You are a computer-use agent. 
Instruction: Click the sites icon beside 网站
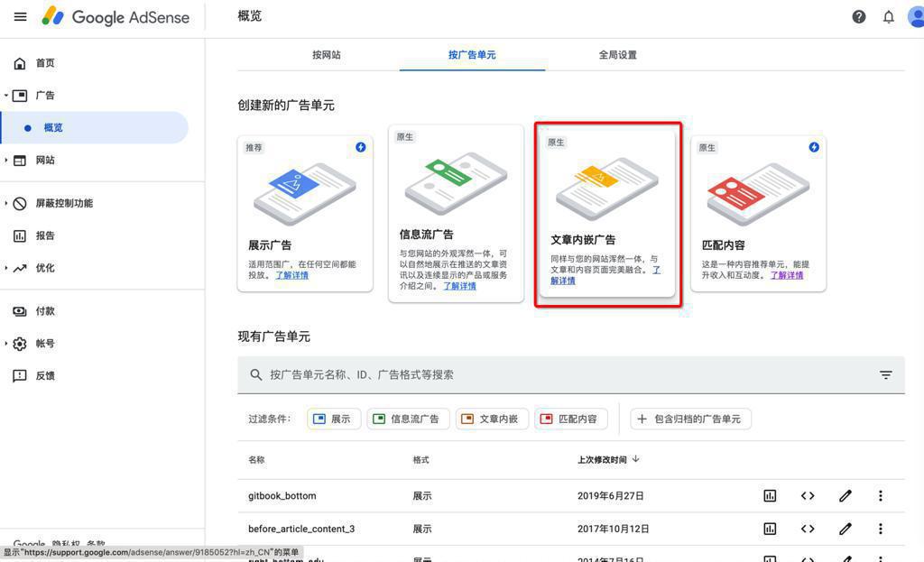(20, 161)
